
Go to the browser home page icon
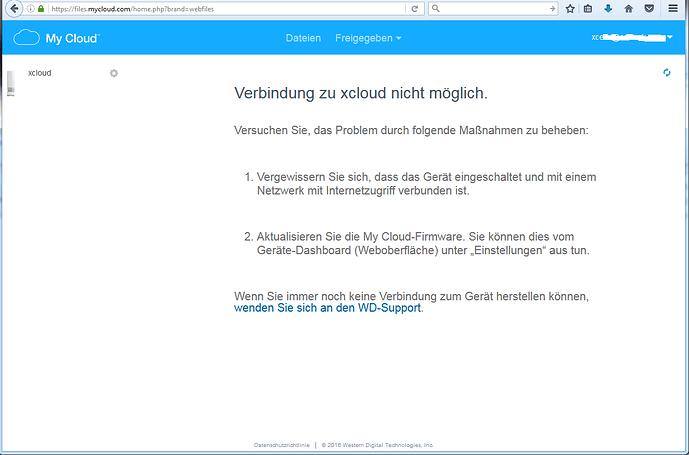(x=629, y=8)
